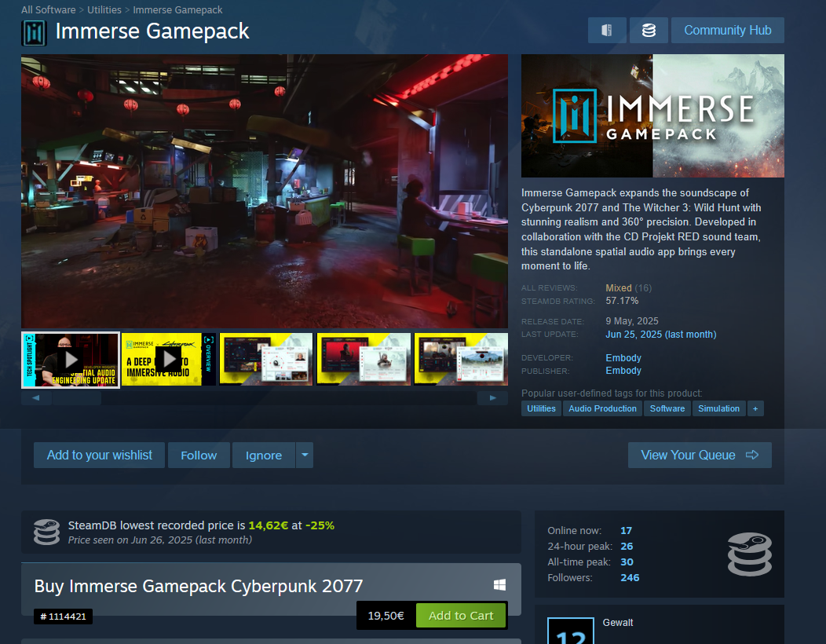Click the book icon button beside SteamDB
This screenshot has height=644, width=826.
[607, 31]
